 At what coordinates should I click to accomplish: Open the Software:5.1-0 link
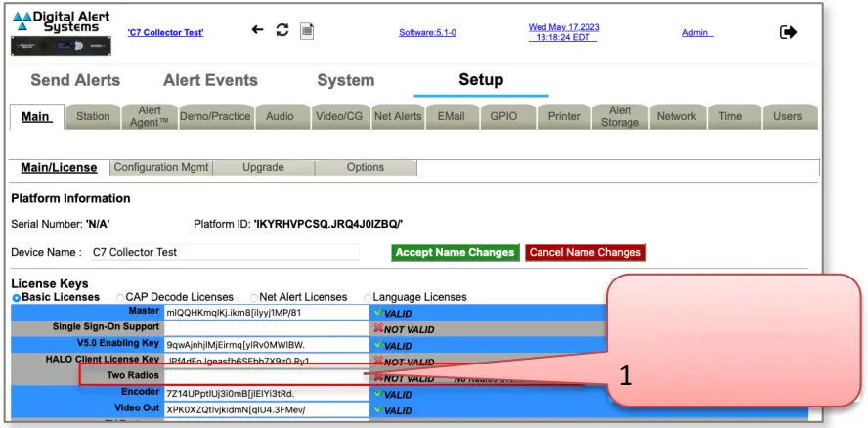[427, 32]
